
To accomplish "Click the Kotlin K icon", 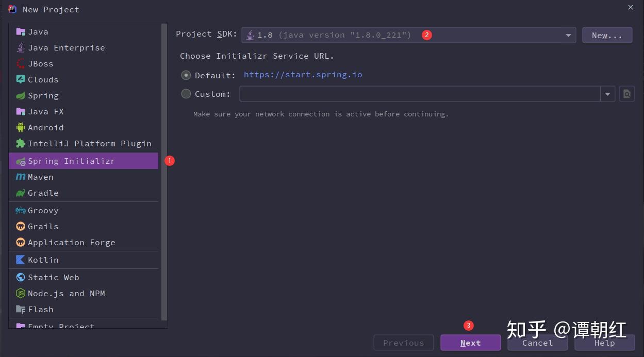I will [21, 260].
